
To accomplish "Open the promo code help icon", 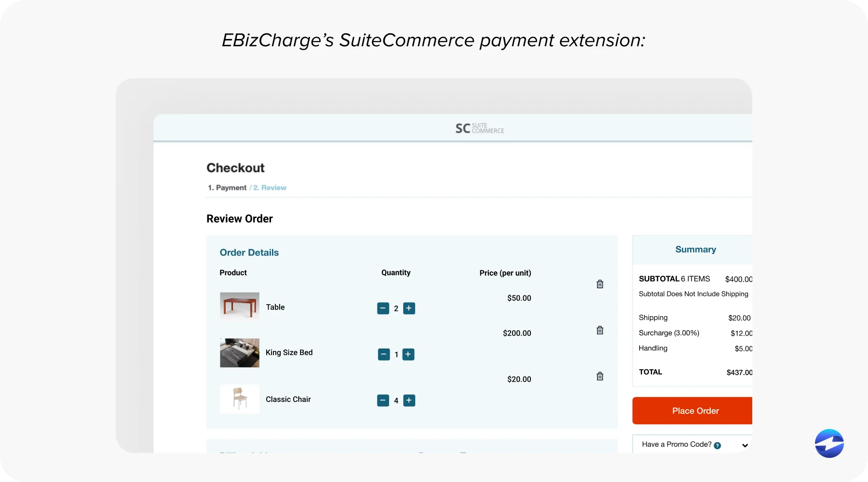I will (x=718, y=445).
